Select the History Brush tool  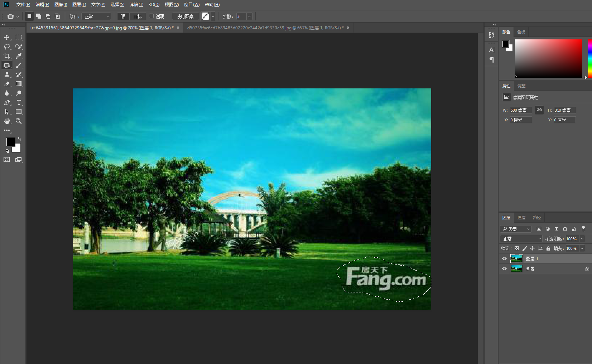click(19, 74)
